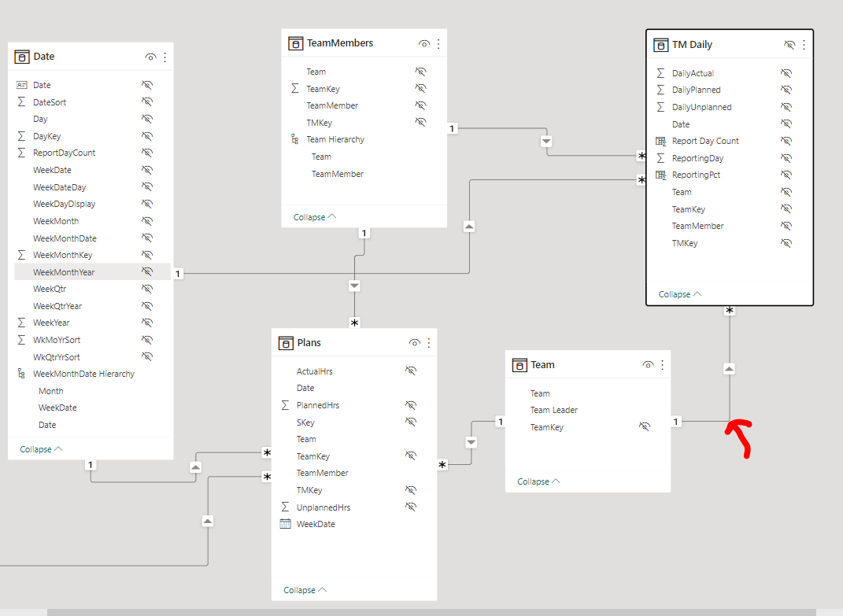Click the Date table header icon

22,57
